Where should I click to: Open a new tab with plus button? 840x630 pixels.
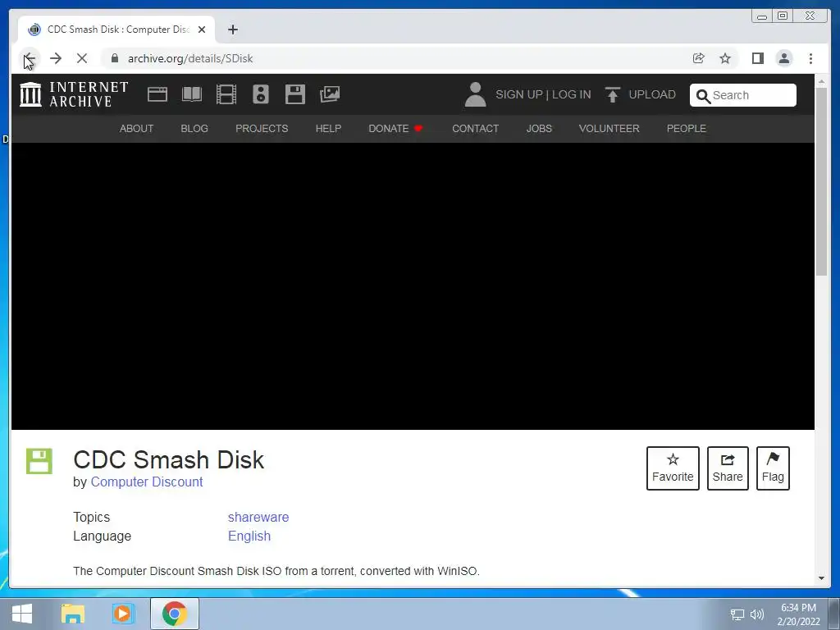232,30
